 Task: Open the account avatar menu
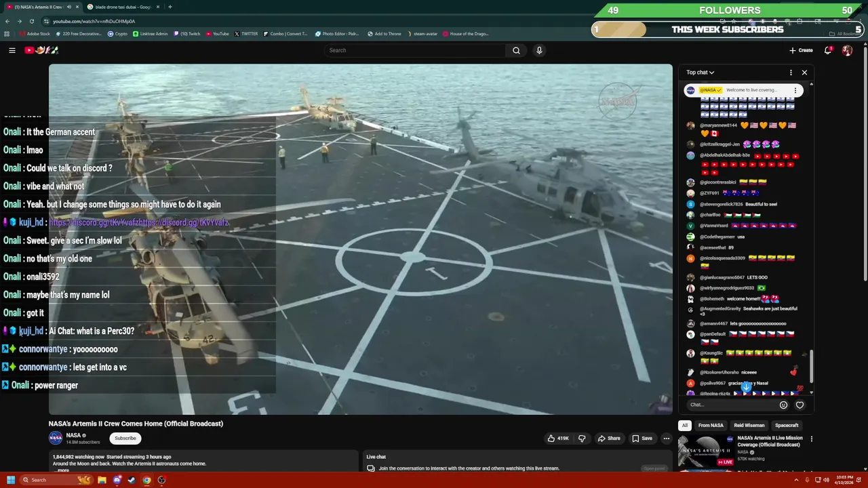point(847,50)
